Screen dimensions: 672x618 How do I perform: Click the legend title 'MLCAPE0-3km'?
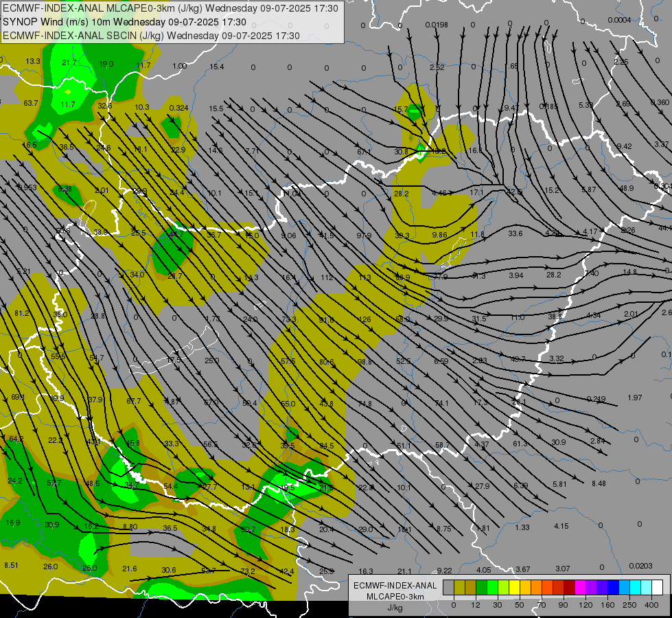tap(395, 597)
